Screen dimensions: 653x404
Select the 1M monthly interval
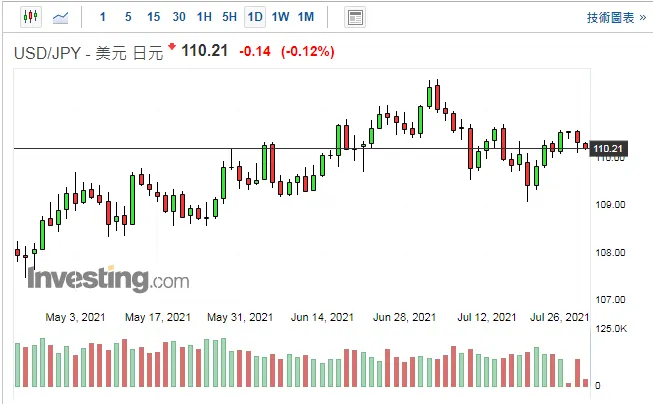tap(306, 17)
